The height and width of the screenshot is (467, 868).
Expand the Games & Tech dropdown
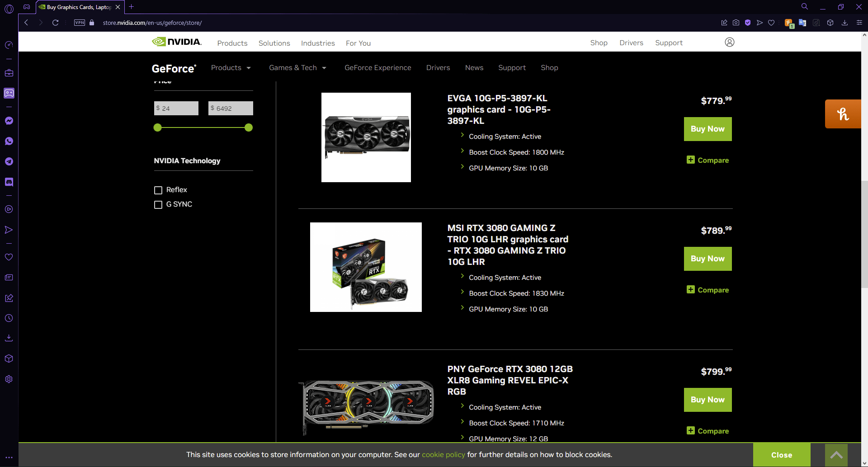[297, 68]
